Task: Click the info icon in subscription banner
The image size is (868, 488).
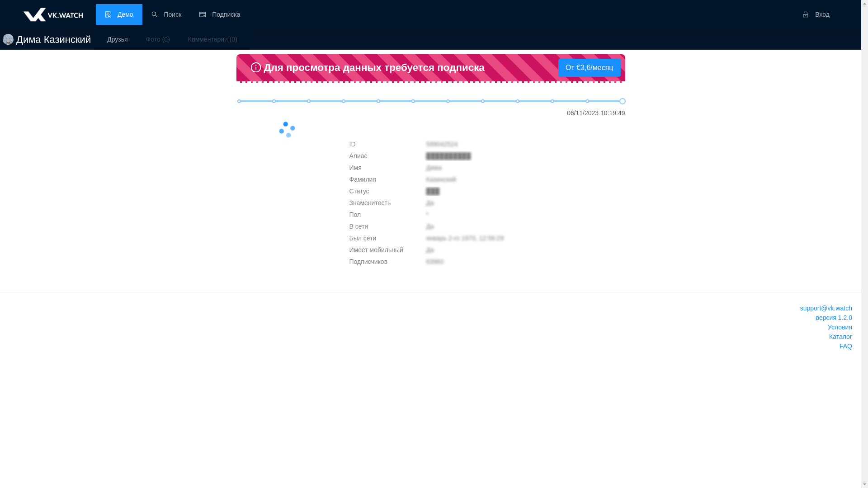Action: tap(256, 67)
